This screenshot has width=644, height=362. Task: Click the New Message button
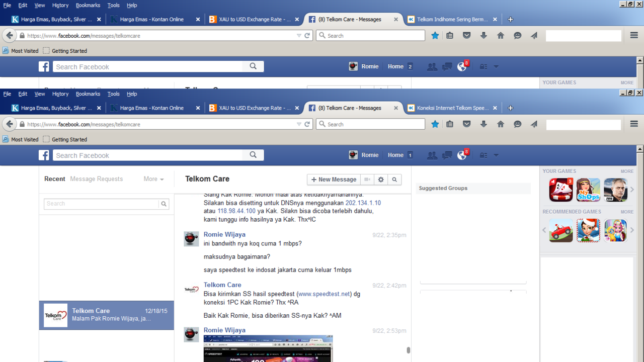(334, 179)
